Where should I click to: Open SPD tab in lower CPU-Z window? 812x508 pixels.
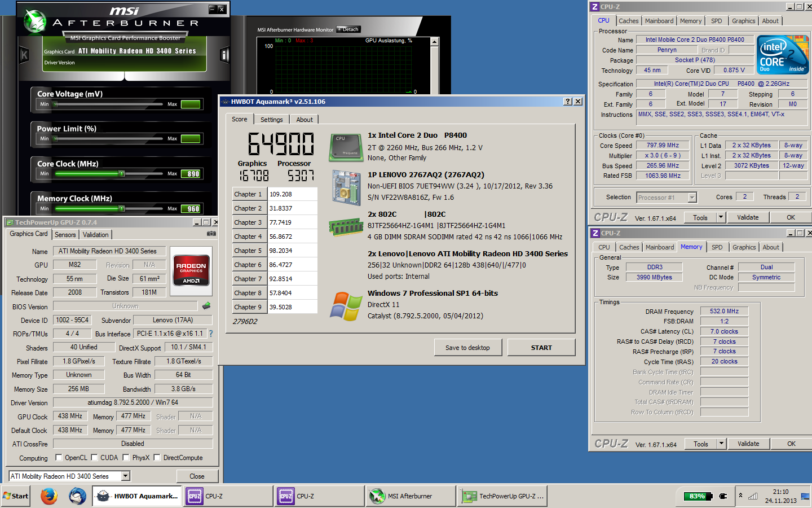[x=717, y=247]
